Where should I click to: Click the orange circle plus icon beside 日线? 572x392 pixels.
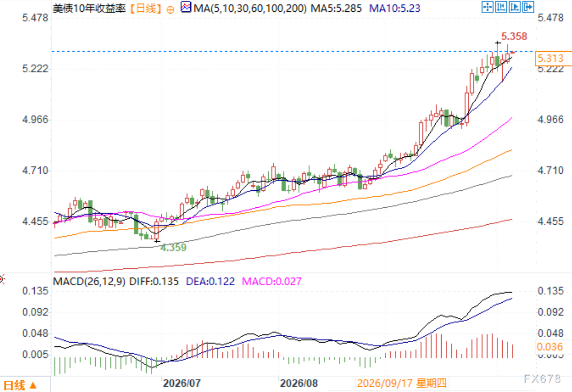[x=170, y=10]
